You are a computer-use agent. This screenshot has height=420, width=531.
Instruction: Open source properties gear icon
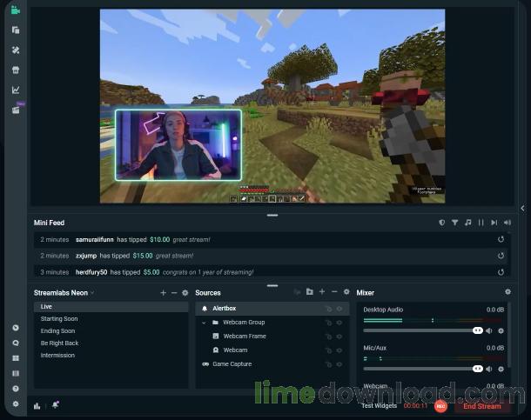click(x=346, y=291)
